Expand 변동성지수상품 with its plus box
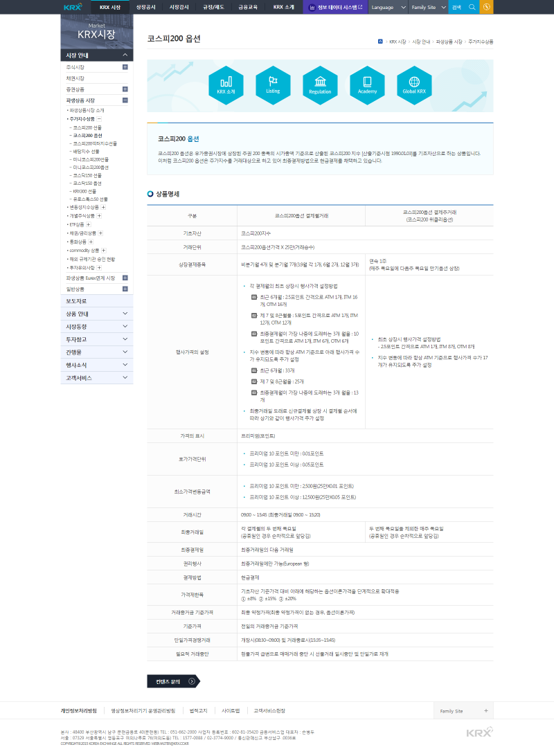Screen dimensions: 554x756 [103, 207]
